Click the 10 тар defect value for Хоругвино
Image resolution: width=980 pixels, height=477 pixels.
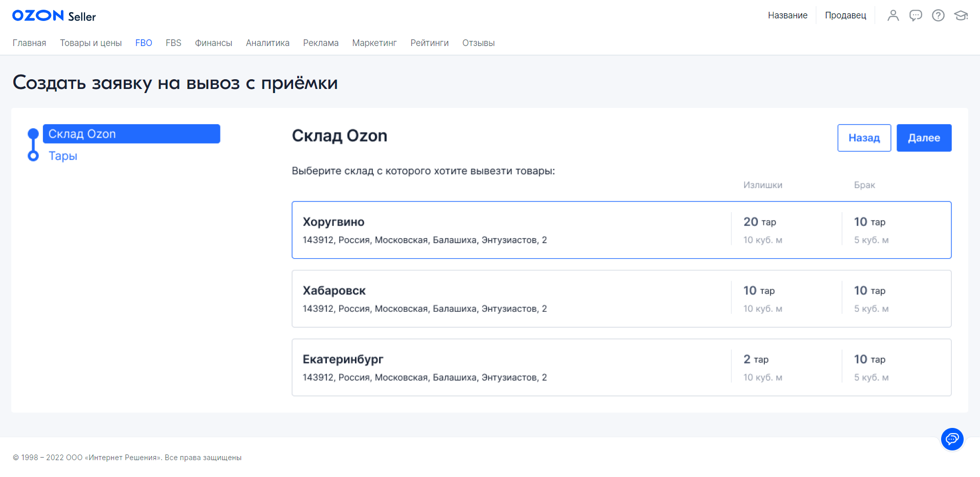(870, 222)
